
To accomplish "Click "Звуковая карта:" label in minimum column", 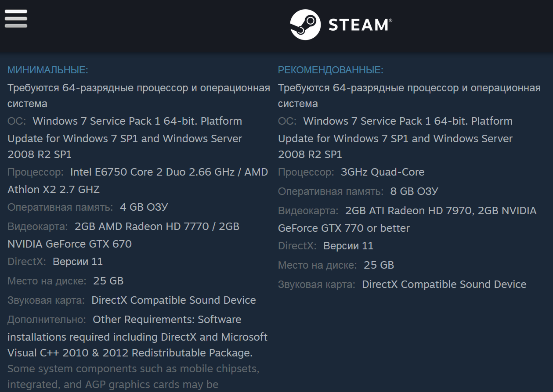I will [x=46, y=300].
